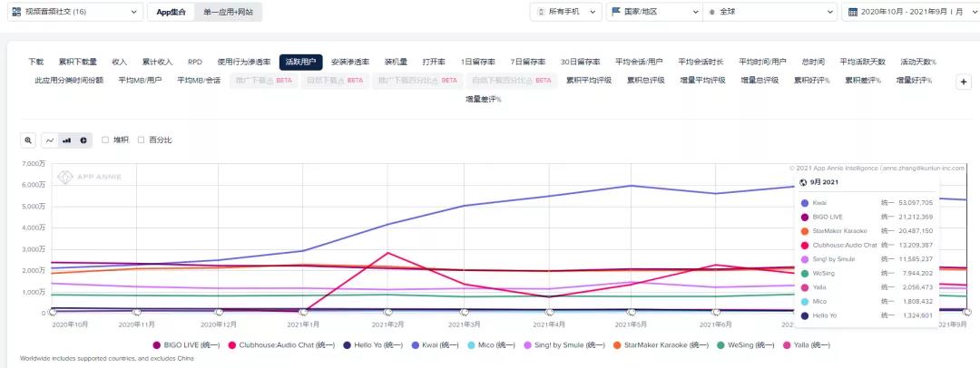The image size is (980, 368).
Task: Select the 增量好评% metric
Action: [914, 81]
